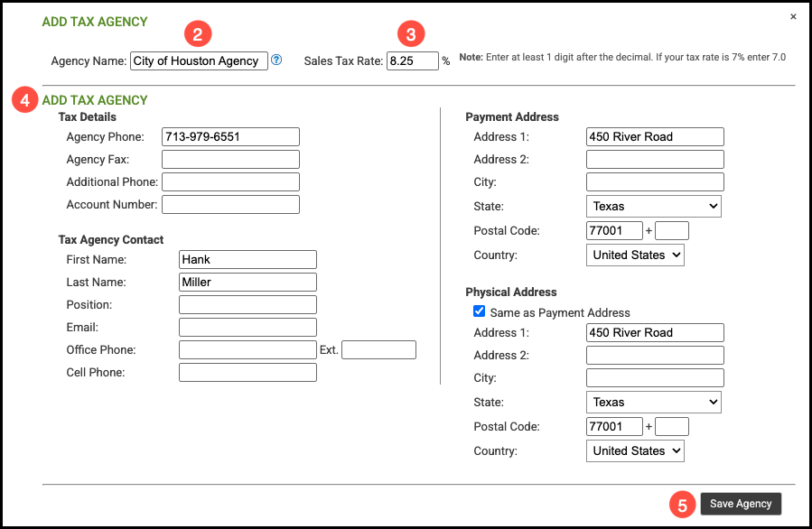Click the Payment Address 1 field

(x=655, y=136)
